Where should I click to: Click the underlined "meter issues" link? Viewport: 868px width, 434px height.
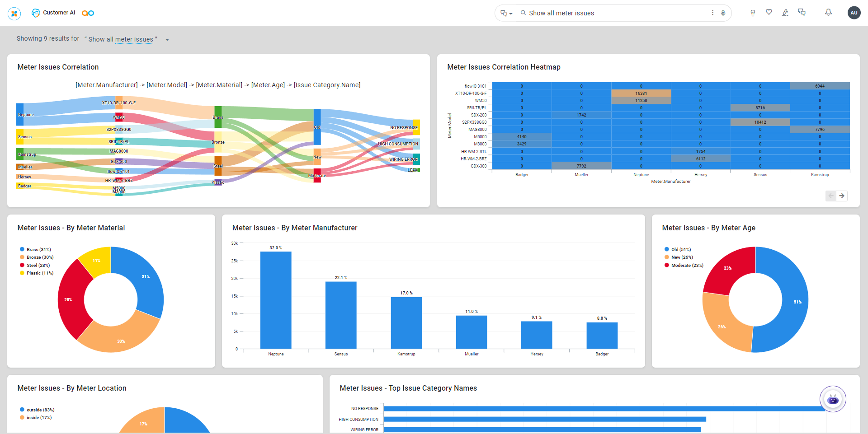click(134, 40)
